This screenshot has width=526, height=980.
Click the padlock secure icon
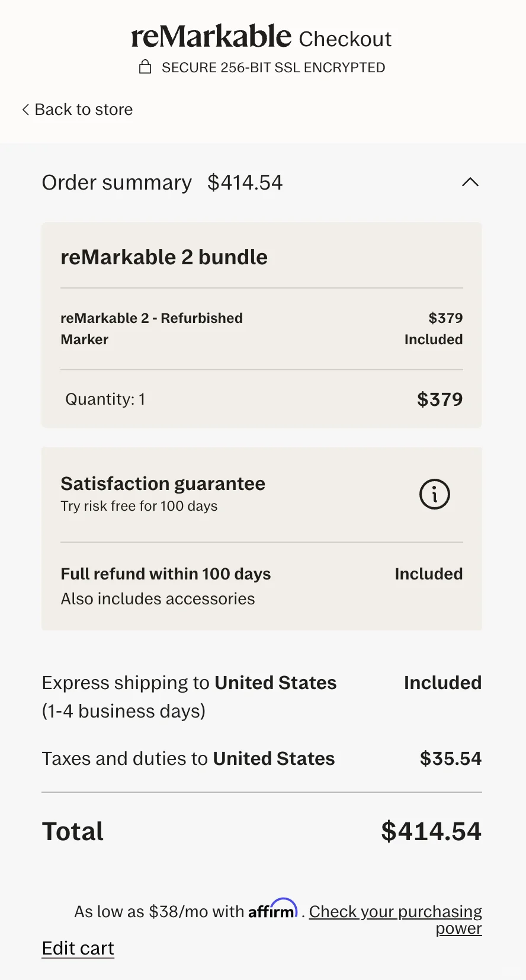(145, 67)
